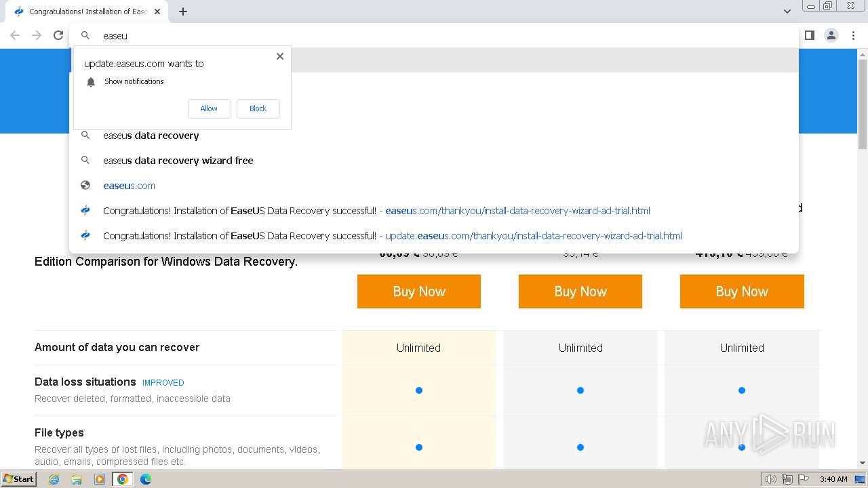Toggle the side panel icon
868x488 pixels.
pyautogui.click(x=809, y=35)
